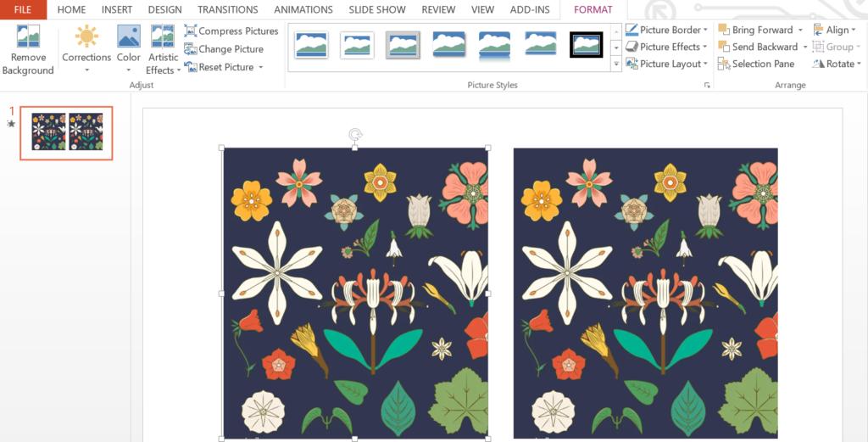Open the DESIGN ribbon tab
The height and width of the screenshot is (442, 868).
[x=164, y=10]
